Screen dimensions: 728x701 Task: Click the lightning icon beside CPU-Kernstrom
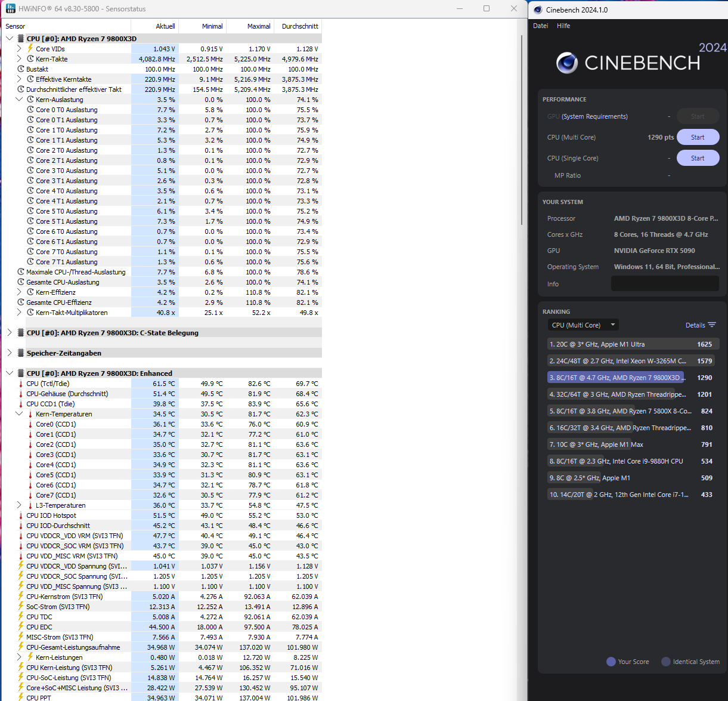[x=21, y=596]
